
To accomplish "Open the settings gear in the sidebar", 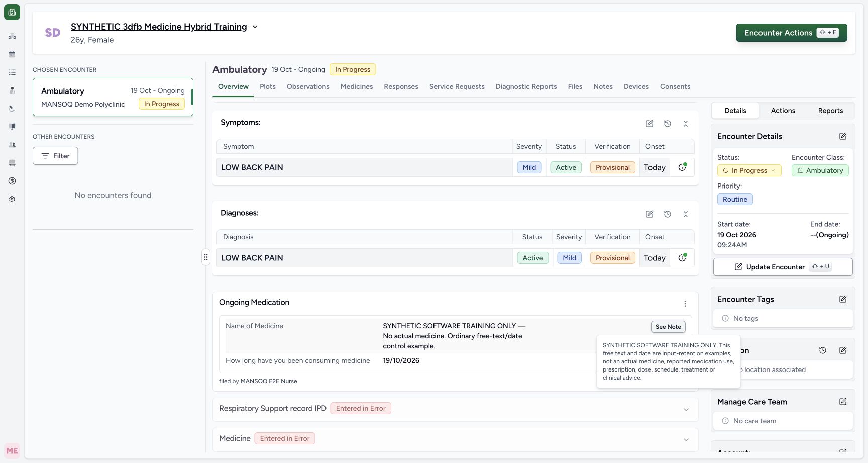I will pyautogui.click(x=12, y=199).
